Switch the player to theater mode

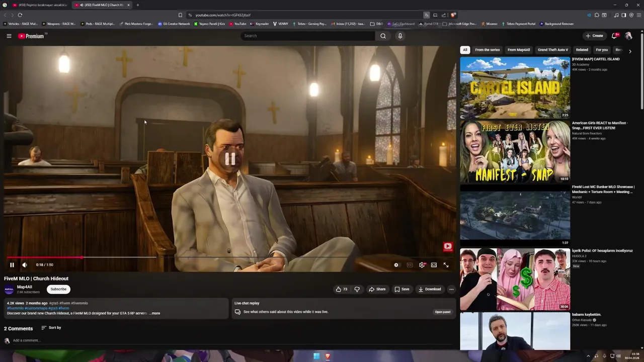coord(434,265)
